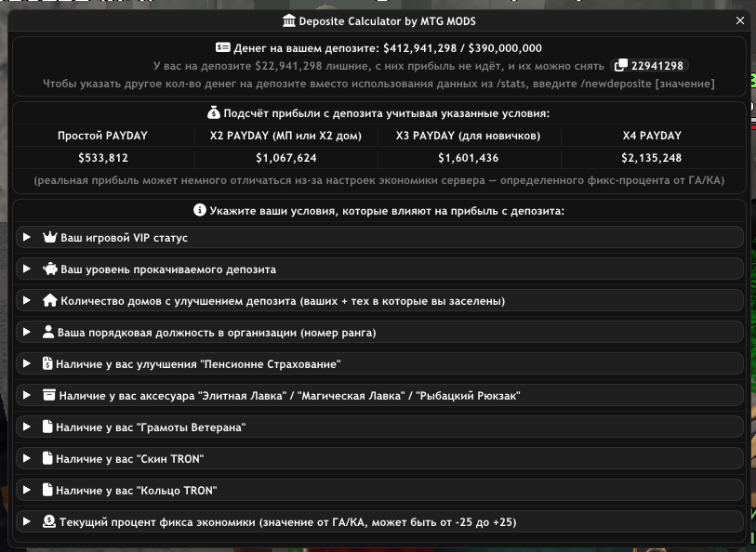Expand the economy fix percent arrow
Image resolution: width=756 pixels, height=552 pixels.
pyautogui.click(x=27, y=521)
